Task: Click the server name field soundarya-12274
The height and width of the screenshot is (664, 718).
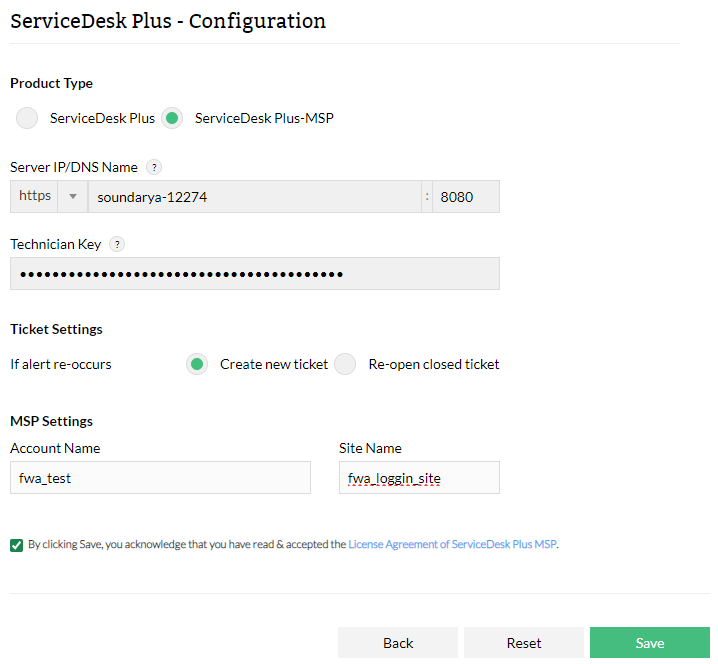Action: (x=255, y=197)
